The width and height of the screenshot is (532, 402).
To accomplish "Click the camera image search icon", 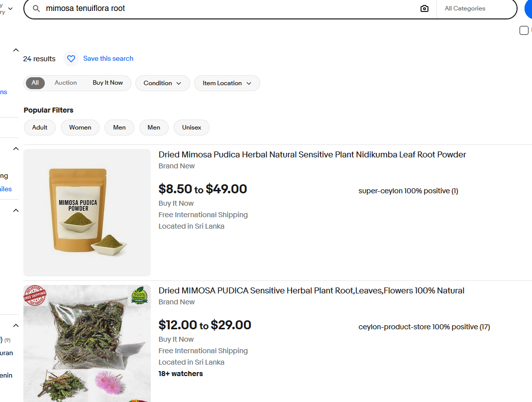I will [424, 8].
